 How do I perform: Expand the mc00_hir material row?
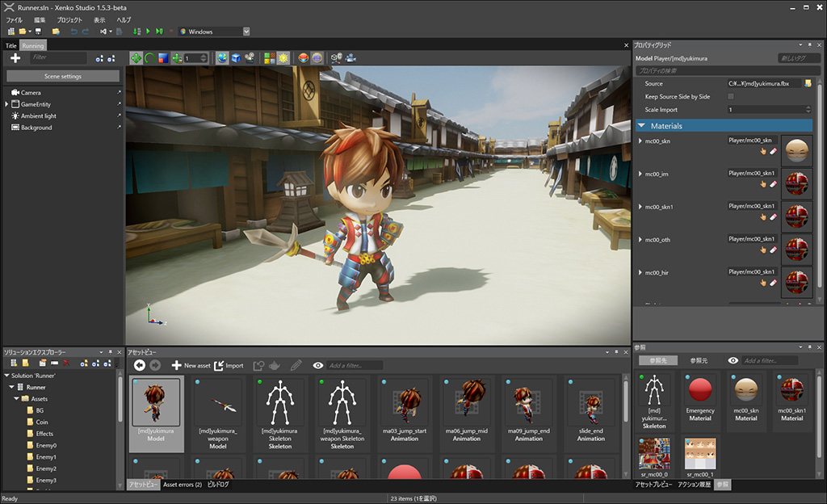point(640,272)
